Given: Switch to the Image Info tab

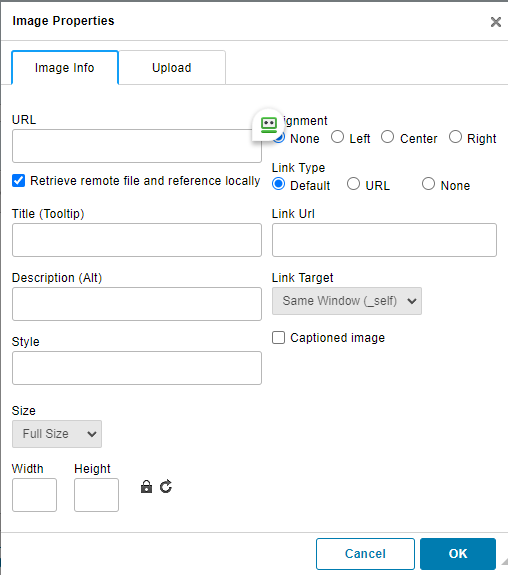Looking at the screenshot, I should (65, 68).
